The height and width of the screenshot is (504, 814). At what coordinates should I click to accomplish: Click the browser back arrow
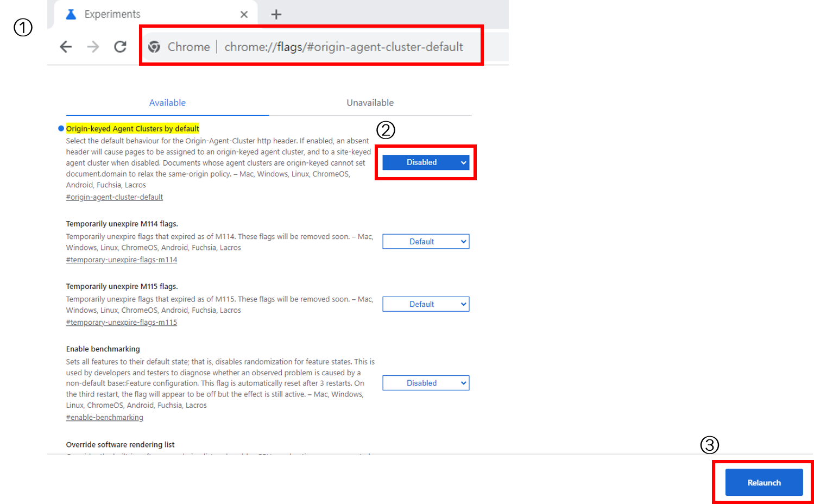[x=66, y=47]
